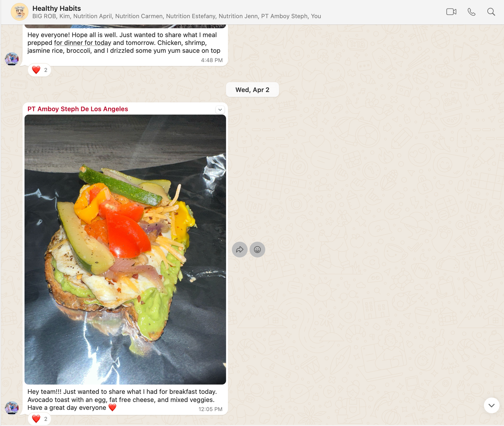Viewport: 504px width, 426px height.
Task: Click the group members list in the header
Action: [x=177, y=16]
